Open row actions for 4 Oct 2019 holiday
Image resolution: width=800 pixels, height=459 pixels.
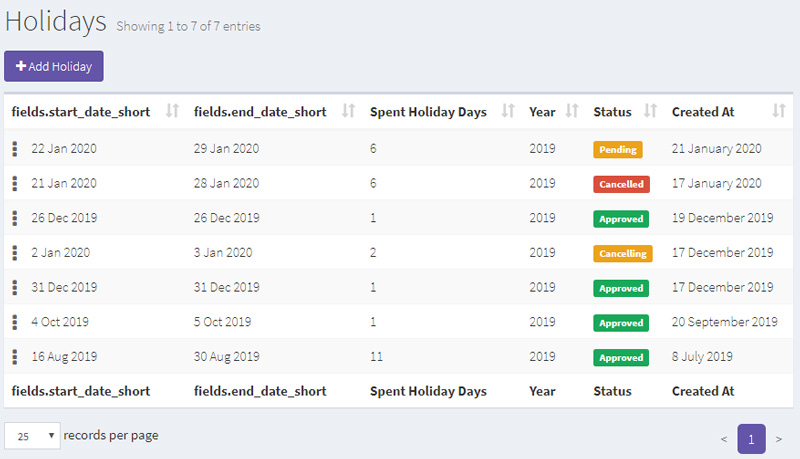pos(15,322)
